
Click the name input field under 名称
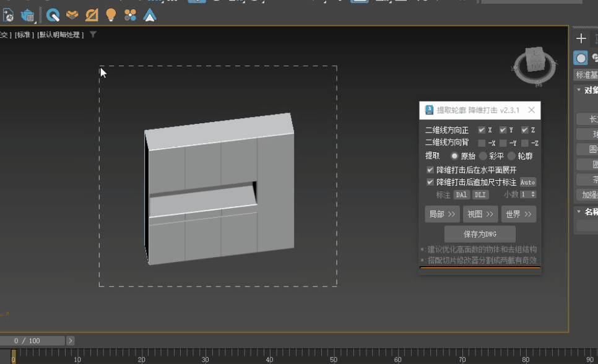point(587,226)
